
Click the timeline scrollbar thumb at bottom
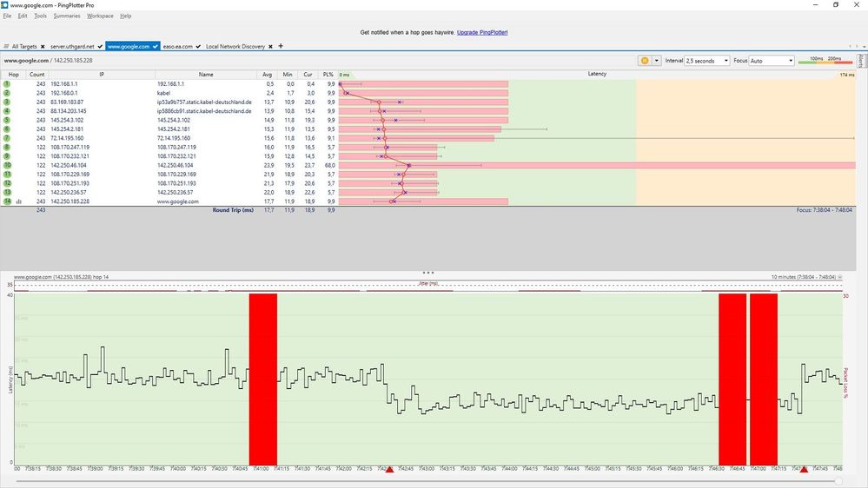pyautogui.click(x=838, y=481)
